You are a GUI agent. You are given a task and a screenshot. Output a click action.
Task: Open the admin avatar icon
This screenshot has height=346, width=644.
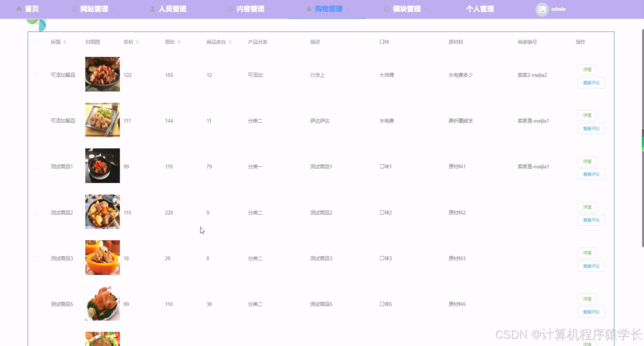pos(542,9)
